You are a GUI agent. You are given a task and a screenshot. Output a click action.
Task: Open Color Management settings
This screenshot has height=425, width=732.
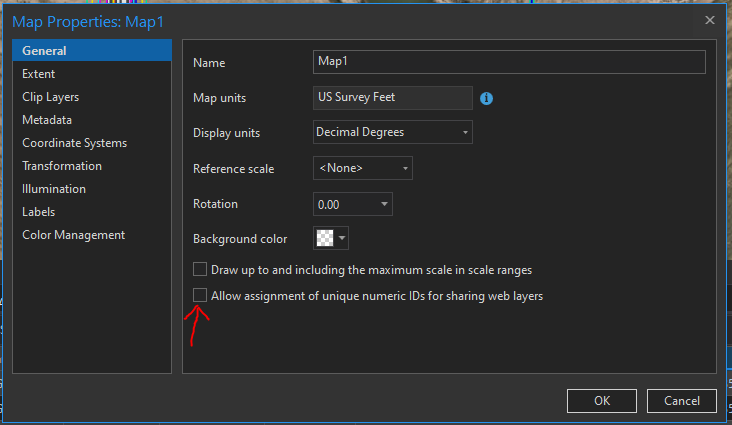pyautogui.click(x=74, y=235)
